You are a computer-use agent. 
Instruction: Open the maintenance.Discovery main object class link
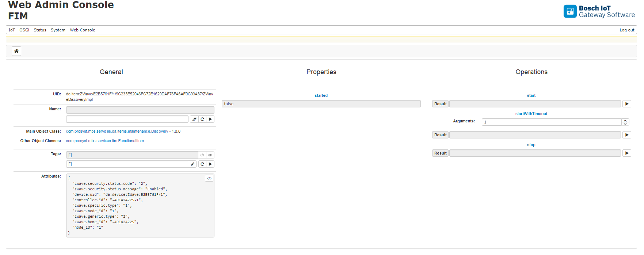117,131
